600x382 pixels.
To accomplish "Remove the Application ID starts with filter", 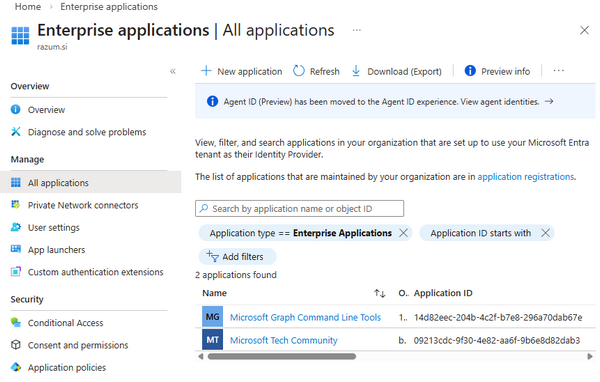I will [545, 233].
